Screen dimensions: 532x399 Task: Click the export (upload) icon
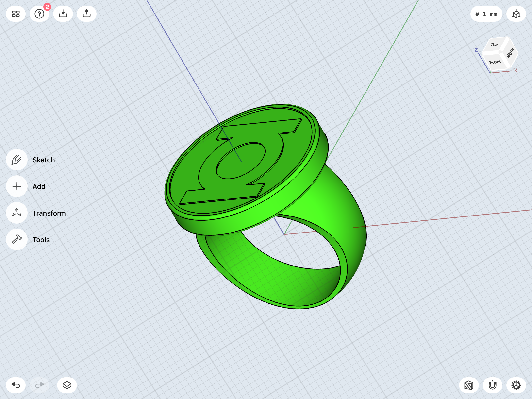tap(87, 14)
